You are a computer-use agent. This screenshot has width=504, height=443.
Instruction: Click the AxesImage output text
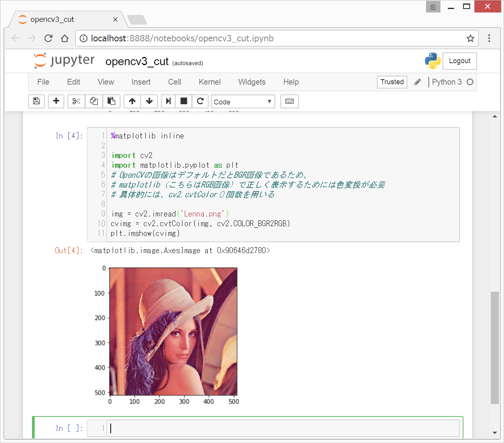point(180,250)
